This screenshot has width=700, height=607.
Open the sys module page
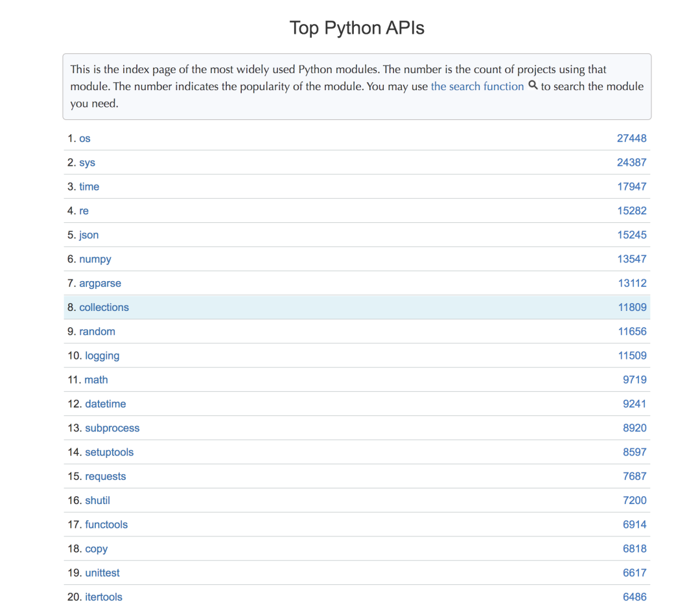pyautogui.click(x=87, y=162)
